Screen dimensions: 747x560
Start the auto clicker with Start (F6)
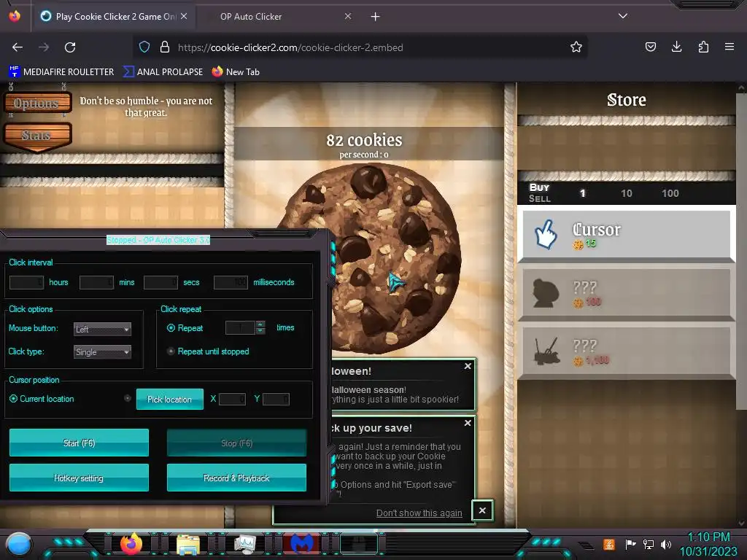(x=79, y=443)
